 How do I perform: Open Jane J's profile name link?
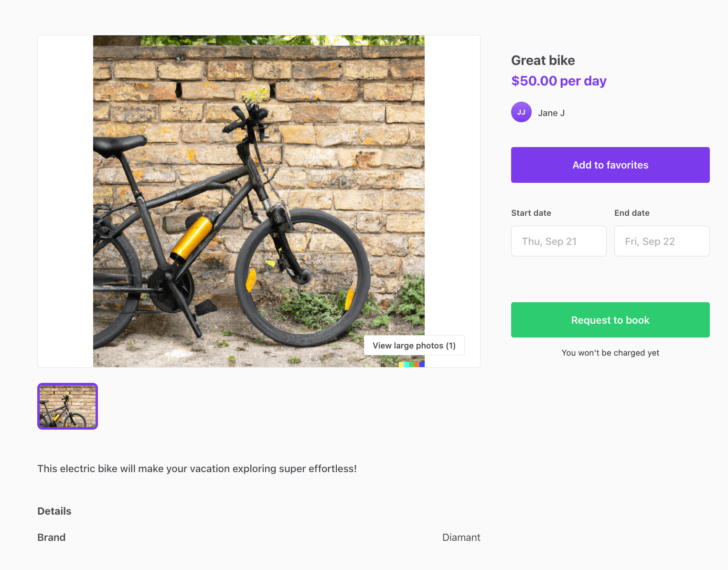click(551, 113)
